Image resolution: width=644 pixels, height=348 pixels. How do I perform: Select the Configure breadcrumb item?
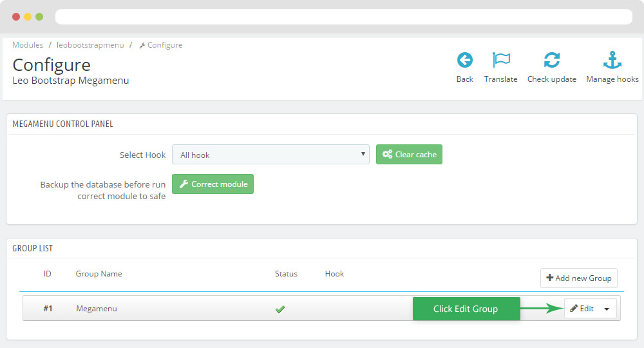pyautogui.click(x=164, y=45)
